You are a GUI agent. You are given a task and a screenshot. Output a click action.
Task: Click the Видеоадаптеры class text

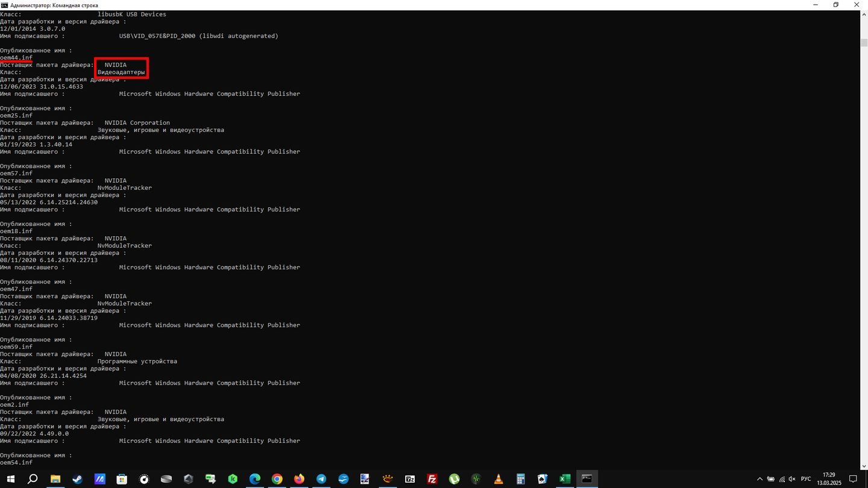pyautogui.click(x=121, y=72)
